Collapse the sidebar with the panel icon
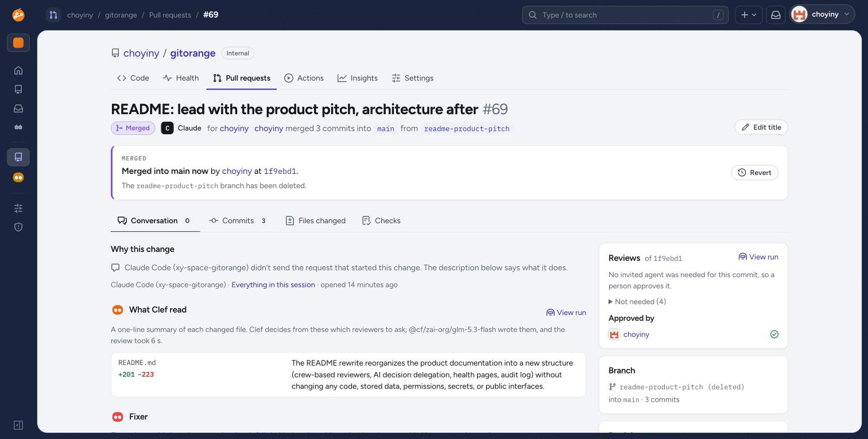The height and width of the screenshot is (439, 868). point(18,425)
